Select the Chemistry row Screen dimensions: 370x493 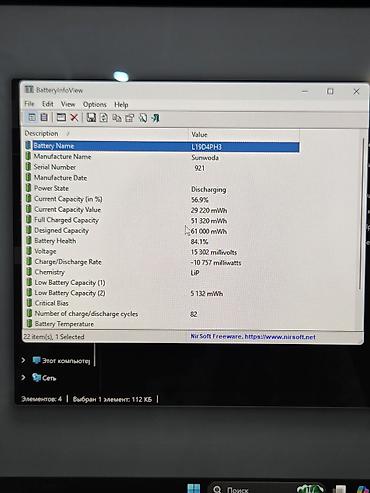[162, 272]
